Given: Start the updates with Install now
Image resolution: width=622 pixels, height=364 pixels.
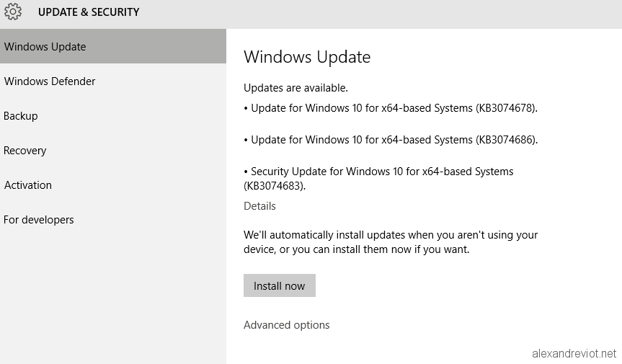Looking at the screenshot, I should 279,285.
